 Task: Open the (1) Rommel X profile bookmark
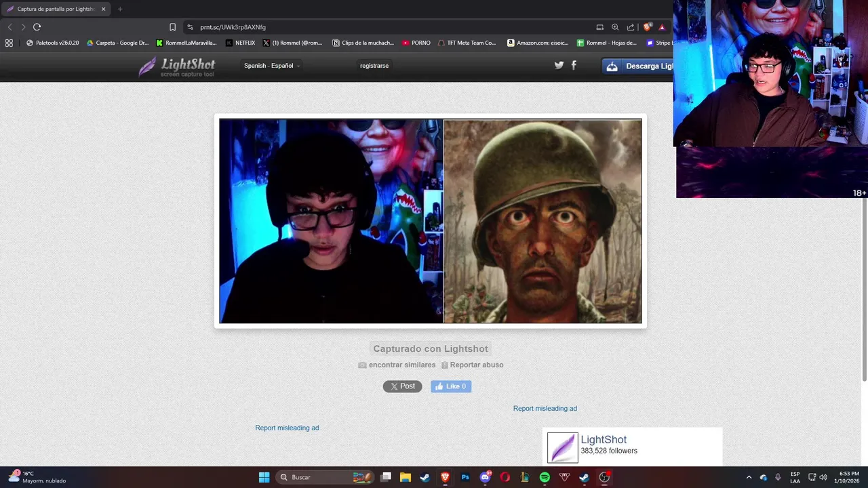pyautogui.click(x=292, y=43)
